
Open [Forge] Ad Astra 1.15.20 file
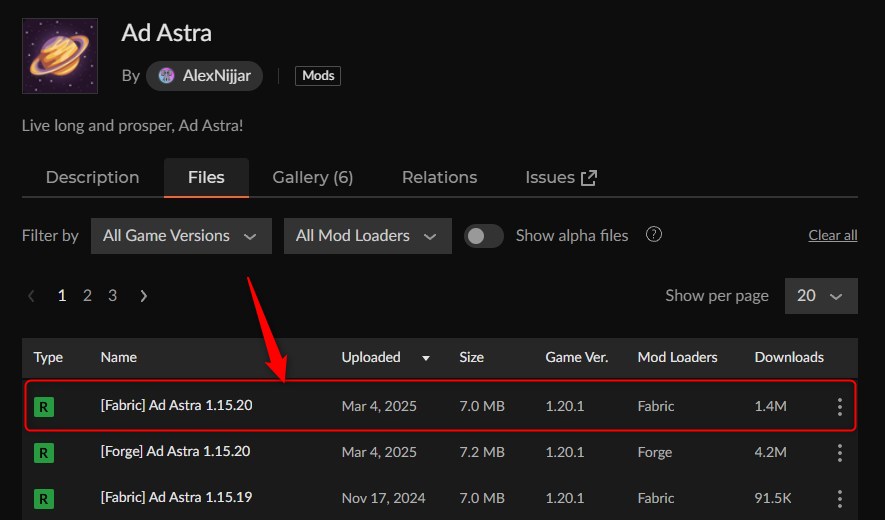pyautogui.click(x=175, y=452)
